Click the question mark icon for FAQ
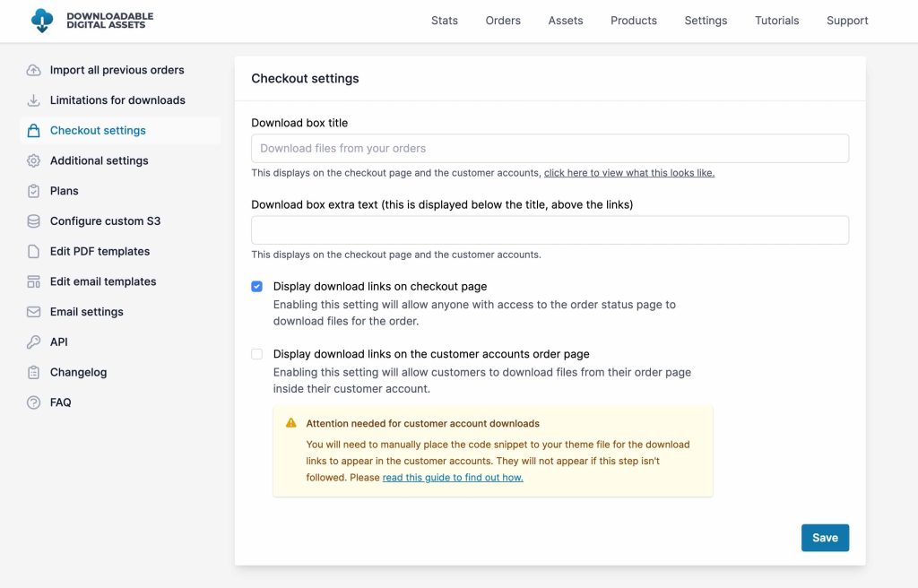918x588 pixels. pos(34,402)
